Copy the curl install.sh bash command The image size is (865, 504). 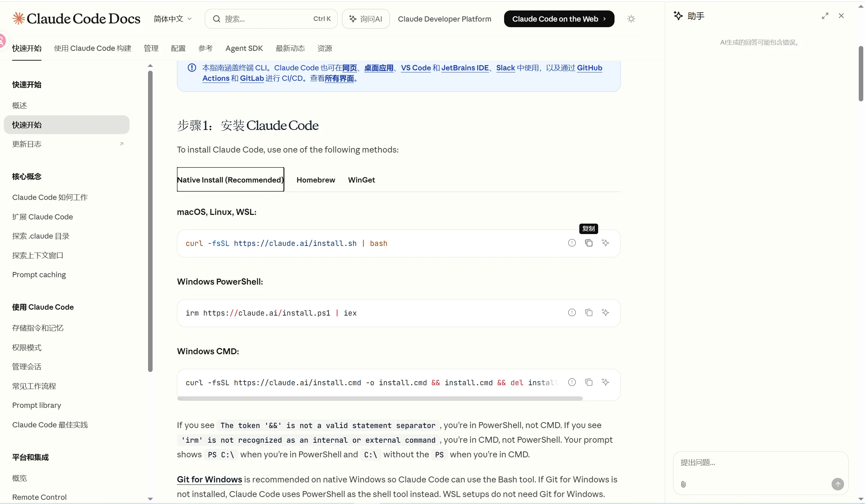[x=589, y=243]
